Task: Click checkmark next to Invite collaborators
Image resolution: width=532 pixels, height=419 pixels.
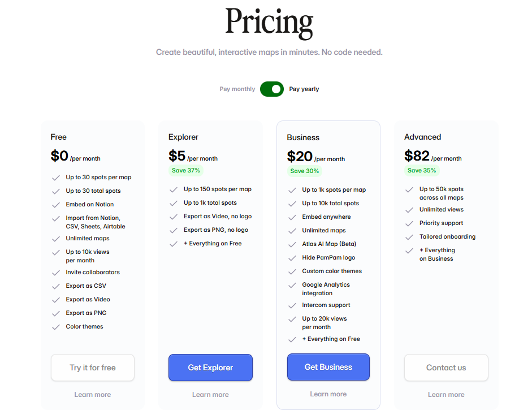Action: click(56, 273)
